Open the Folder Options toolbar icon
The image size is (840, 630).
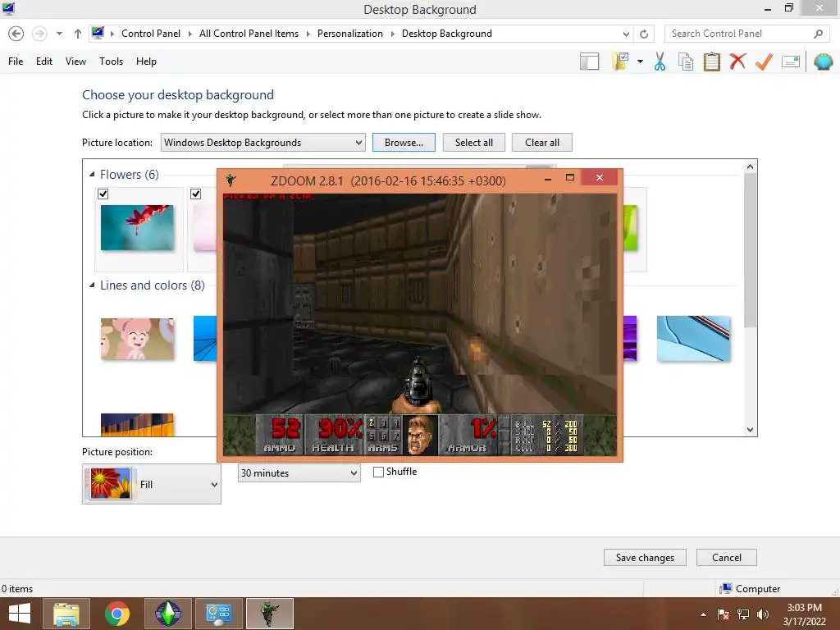coord(621,61)
